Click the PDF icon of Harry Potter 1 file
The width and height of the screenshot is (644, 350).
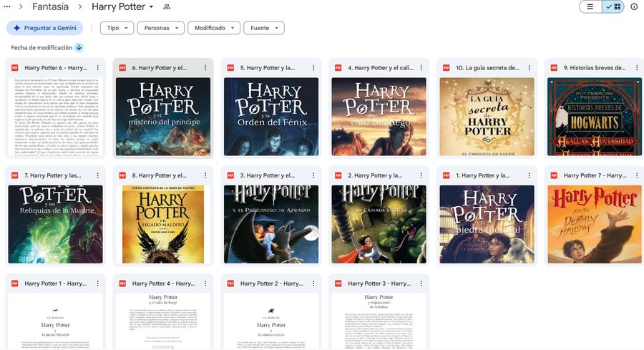15,283
